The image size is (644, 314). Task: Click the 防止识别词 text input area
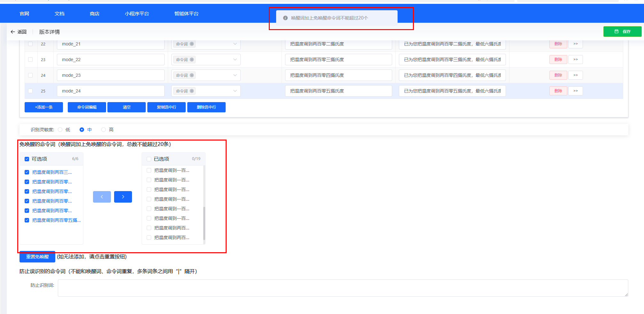click(343, 288)
